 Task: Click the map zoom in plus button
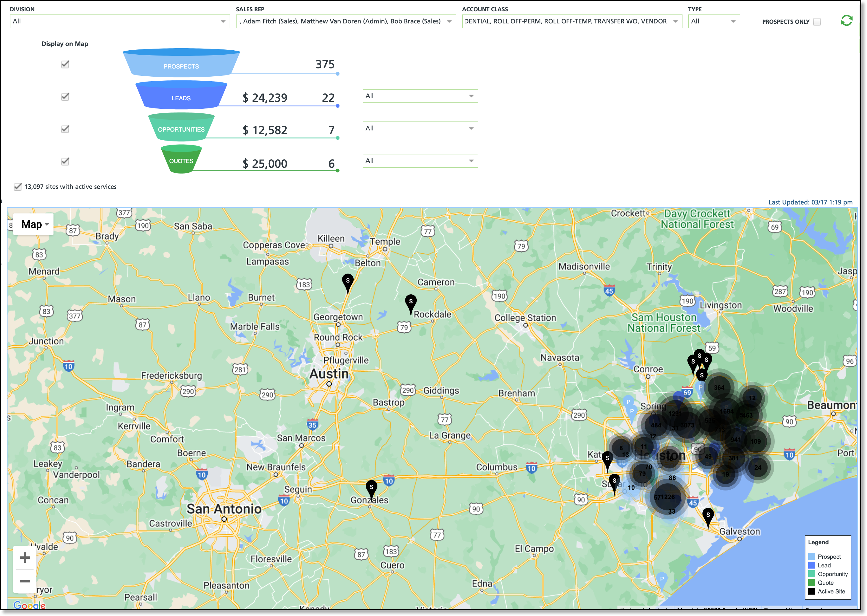click(25, 558)
